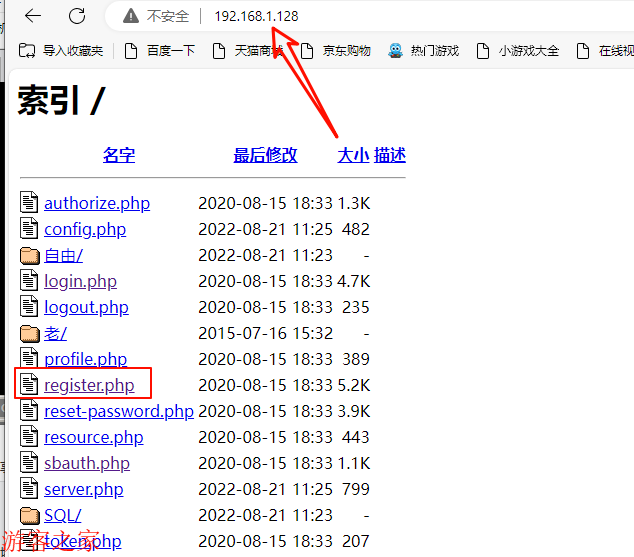Click the folder icon beside SQL/
Screen dimensions: 634x557
(30, 515)
